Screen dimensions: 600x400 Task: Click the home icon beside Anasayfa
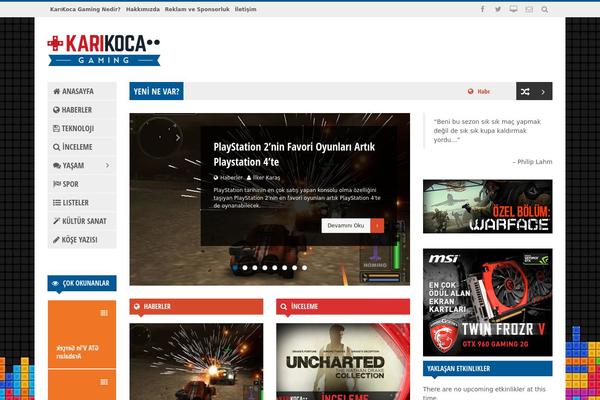(x=57, y=91)
